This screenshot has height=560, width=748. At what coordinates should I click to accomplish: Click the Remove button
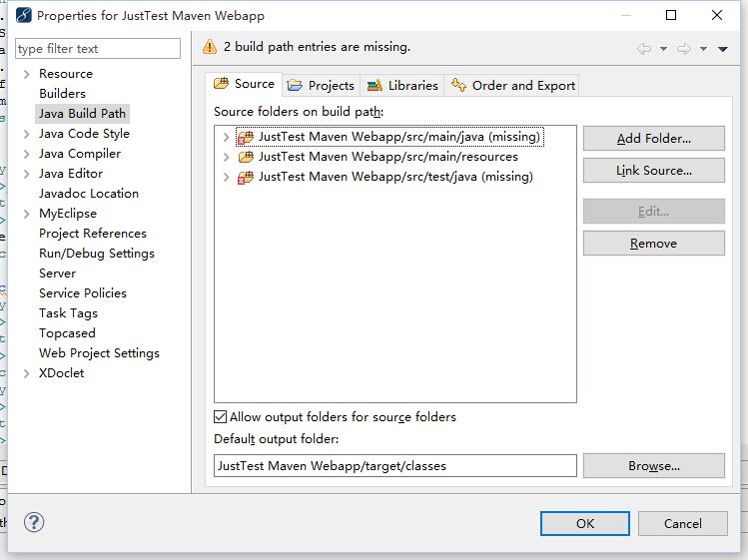pos(653,244)
